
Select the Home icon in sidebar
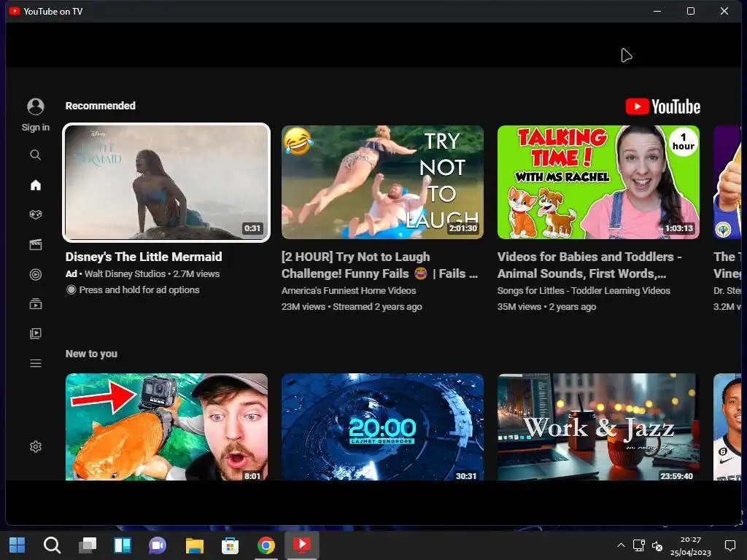click(x=36, y=184)
